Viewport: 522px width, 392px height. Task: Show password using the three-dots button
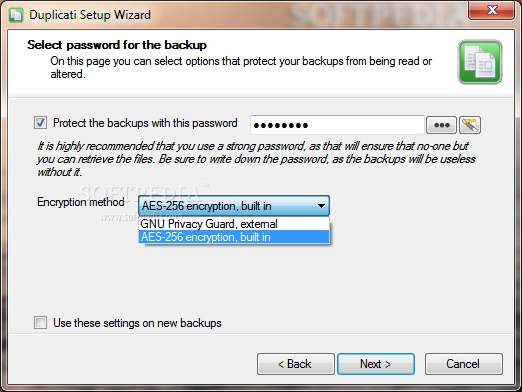coord(441,125)
